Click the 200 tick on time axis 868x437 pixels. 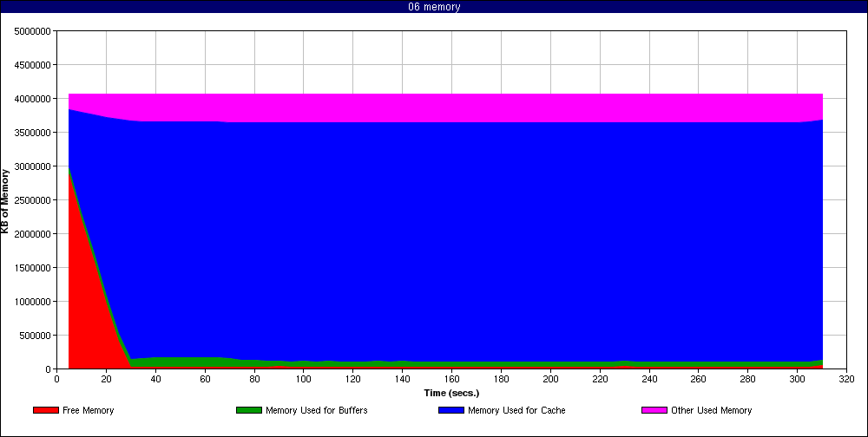point(550,380)
